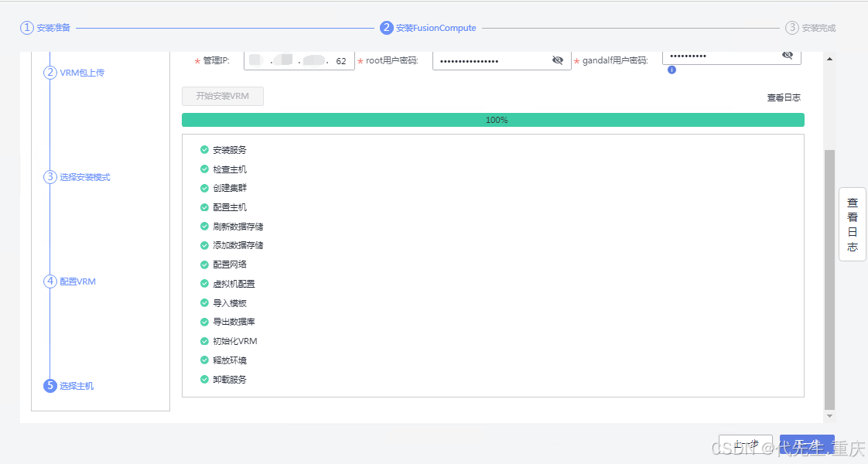Image resolution: width=868 pixels, height=464 pixels.
Task: Go to sidebar step 配置VRM
Action: point(70,281)
